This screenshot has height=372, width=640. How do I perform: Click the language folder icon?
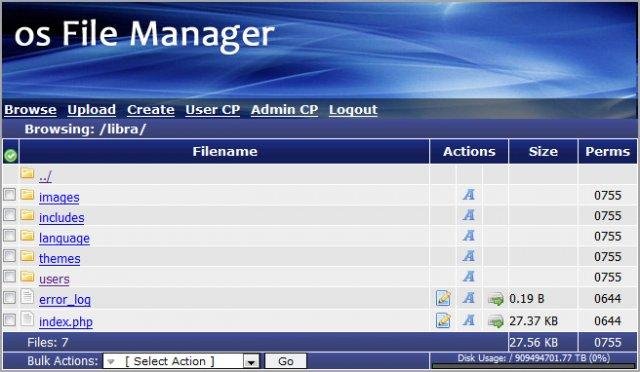[x=27, y=235]
